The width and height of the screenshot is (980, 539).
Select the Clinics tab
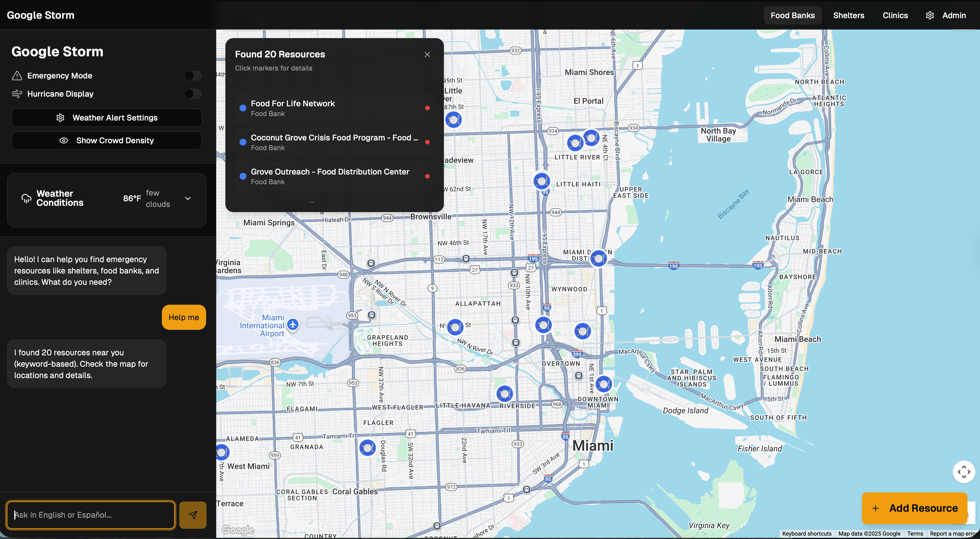tap(895, 15)
